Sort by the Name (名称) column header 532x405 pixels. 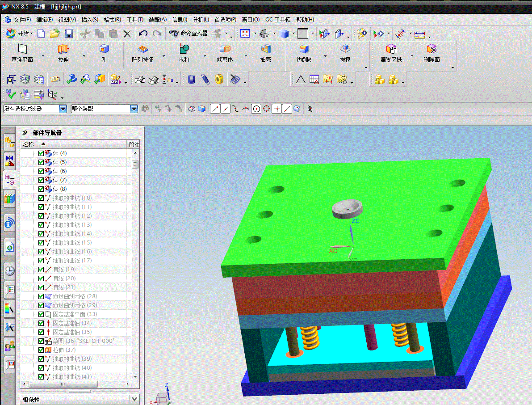[x=73, y=144]
